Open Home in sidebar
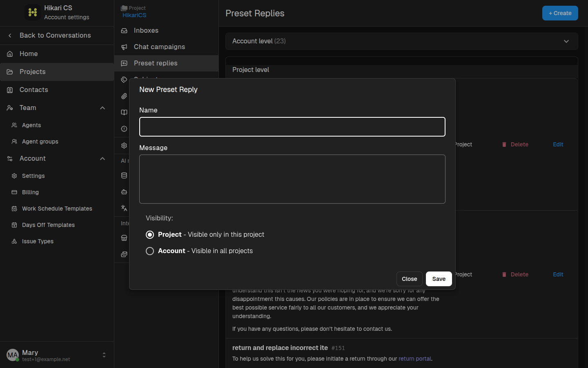Image resolution: width=588 pixels, height=368 pixels. [x=57, y=54]
